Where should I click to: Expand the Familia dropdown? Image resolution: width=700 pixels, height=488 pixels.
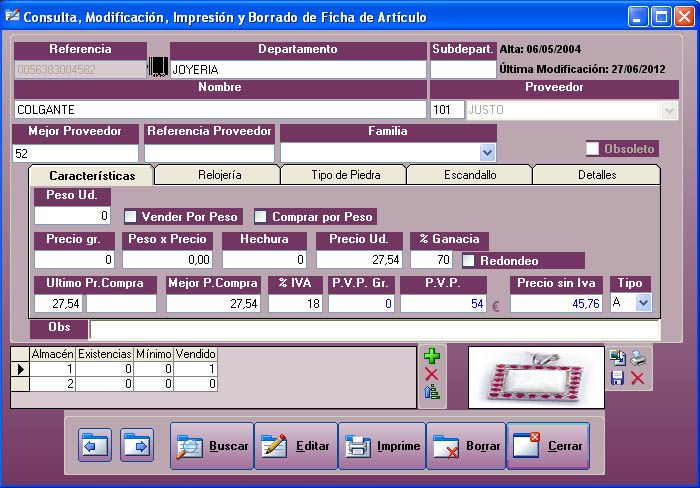488,152
